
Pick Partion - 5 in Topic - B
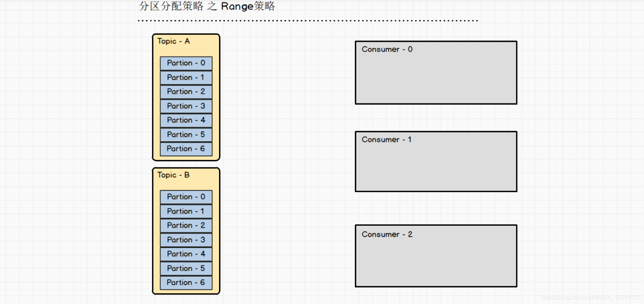(186, 268)
